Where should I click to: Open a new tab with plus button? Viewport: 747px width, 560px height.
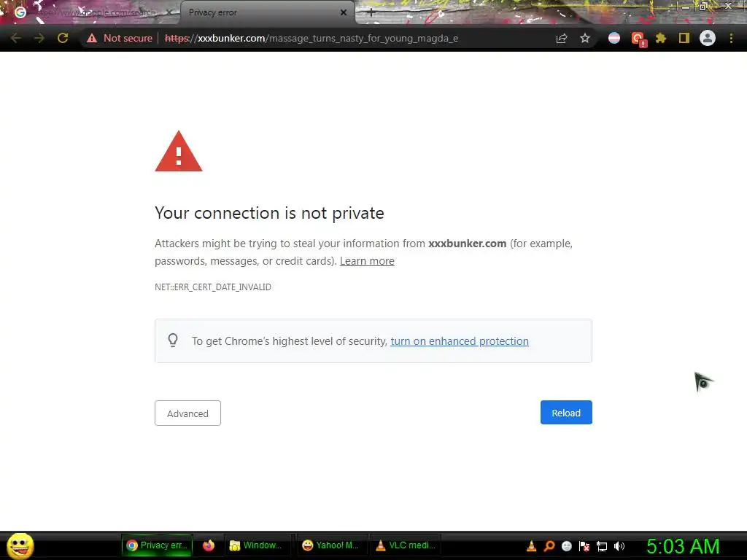[371, 13]
